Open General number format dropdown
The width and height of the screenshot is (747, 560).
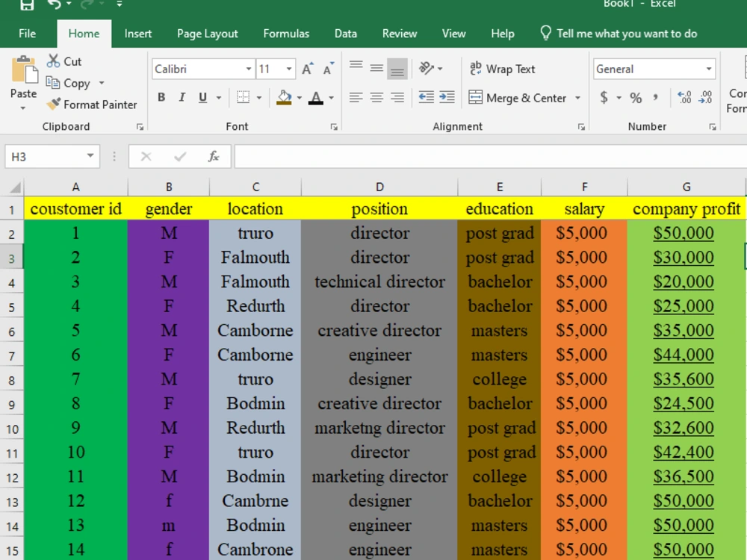[x=708, y=69]
